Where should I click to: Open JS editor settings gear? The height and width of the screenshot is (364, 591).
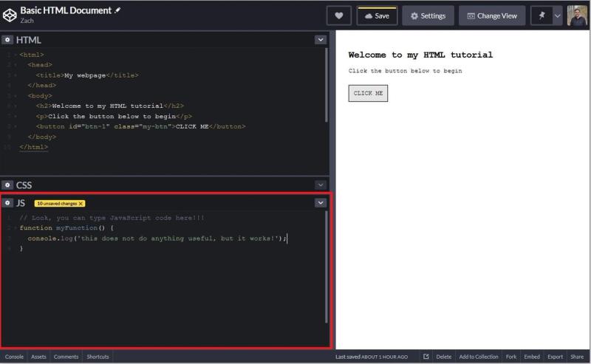tap(7, 203)
